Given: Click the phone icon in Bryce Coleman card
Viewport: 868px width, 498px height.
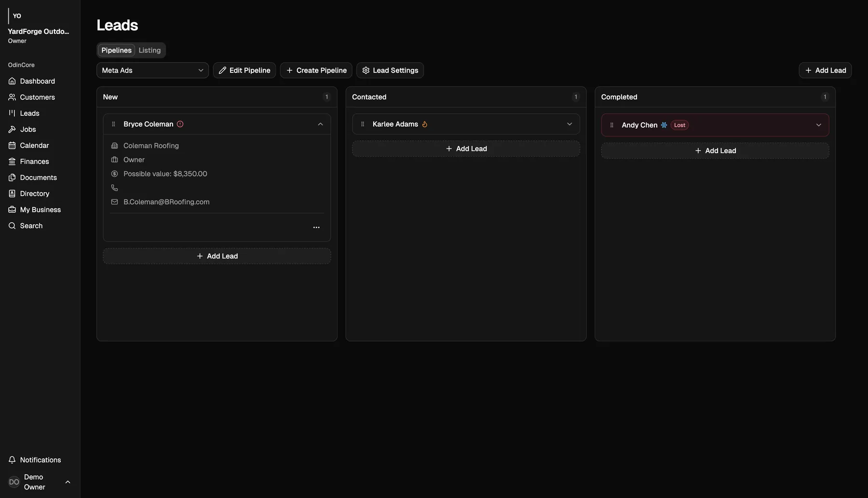Looking at the screenshot, I should click(x=114, y=188).
